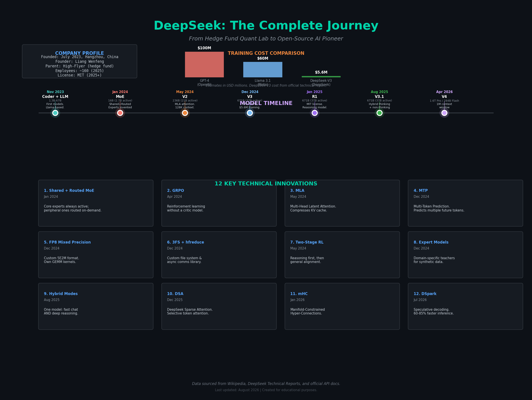Click the 'MODEL TIMELINE' heading
Image resolution: width=532 pixels, height=400 pixels.
pos(266,103)
